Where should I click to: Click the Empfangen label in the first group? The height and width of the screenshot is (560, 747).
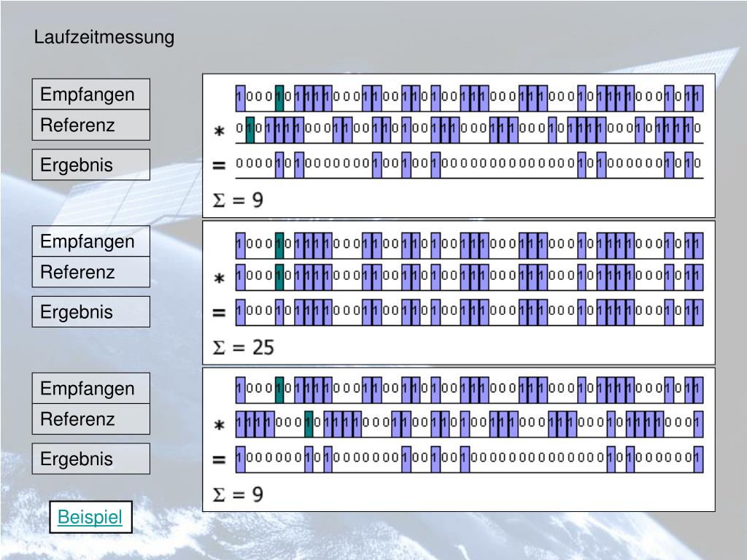[91, 94]
